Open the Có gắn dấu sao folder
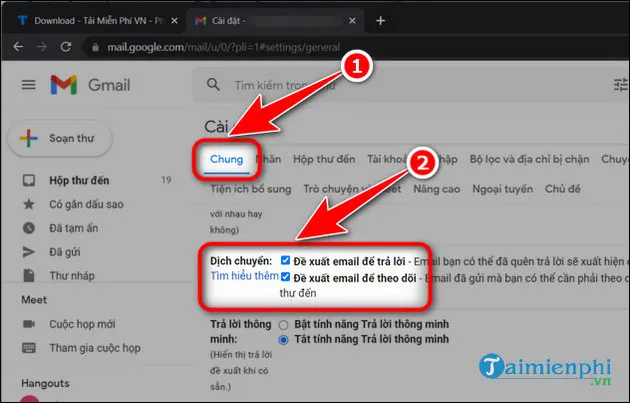The image size is (630, 403). tap(86, 204)
